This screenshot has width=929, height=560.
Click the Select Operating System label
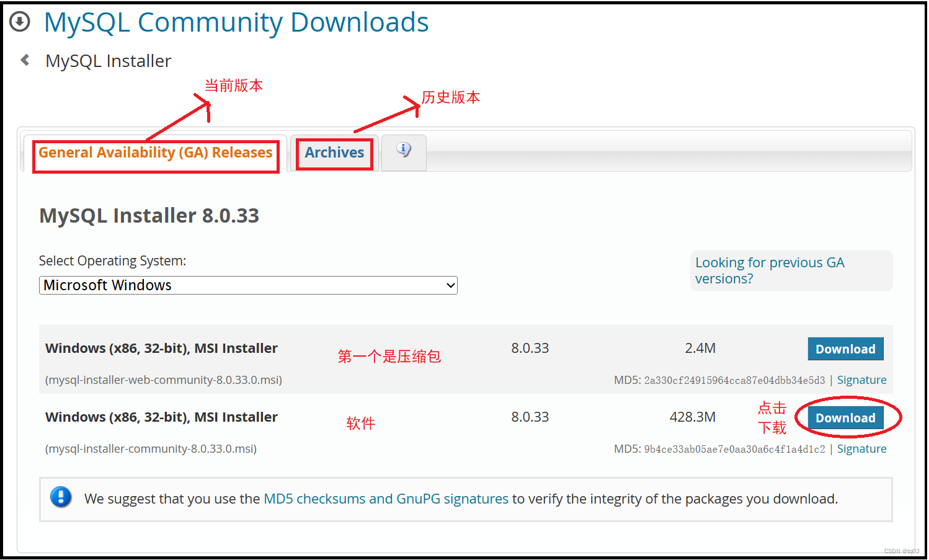pyautogui.click(x=112, y=261)
